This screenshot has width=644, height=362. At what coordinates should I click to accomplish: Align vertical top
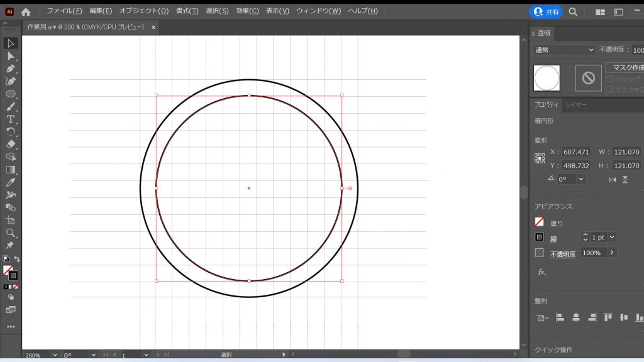click(608, 317)
